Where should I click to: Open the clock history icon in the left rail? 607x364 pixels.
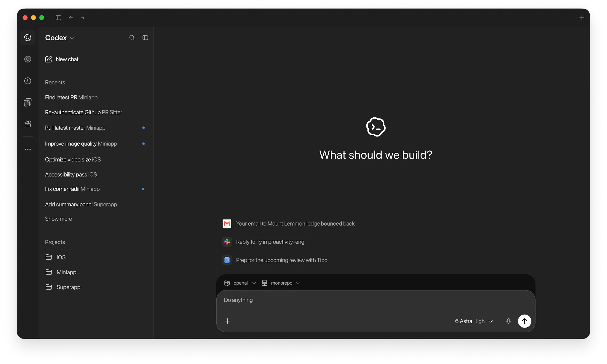coord(28,81)
